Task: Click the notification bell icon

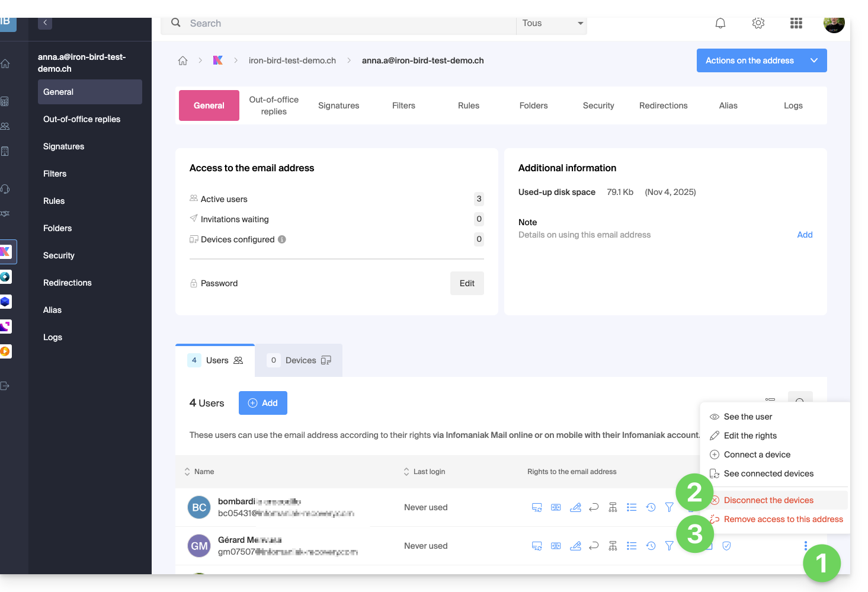Action: click(x=720, y=23)
